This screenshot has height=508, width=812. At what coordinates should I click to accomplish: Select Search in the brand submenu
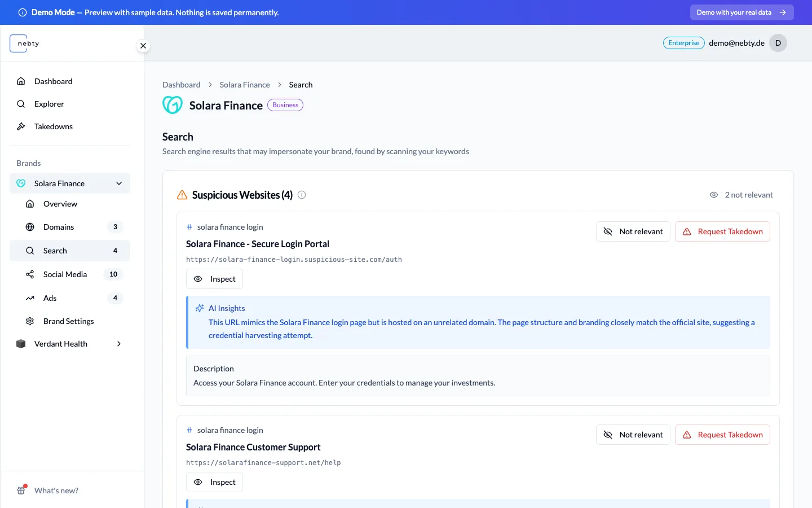click(70, 251)
